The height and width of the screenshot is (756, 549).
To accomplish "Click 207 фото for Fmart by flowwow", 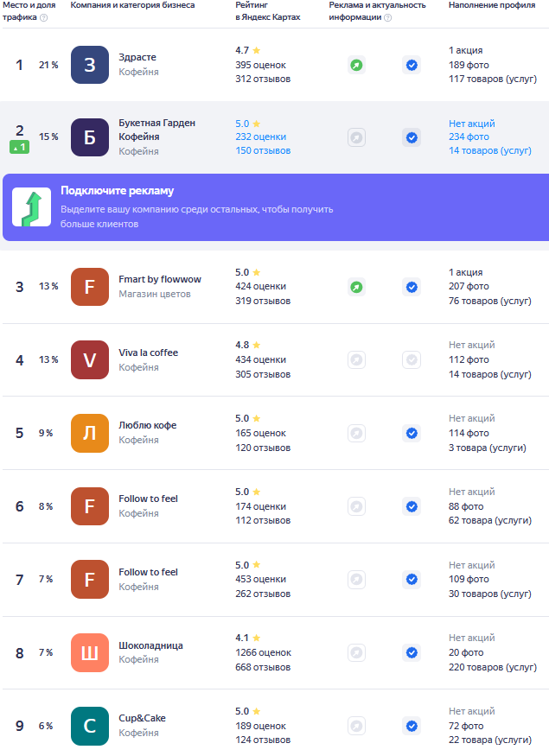I will click(x=469, y=286).
